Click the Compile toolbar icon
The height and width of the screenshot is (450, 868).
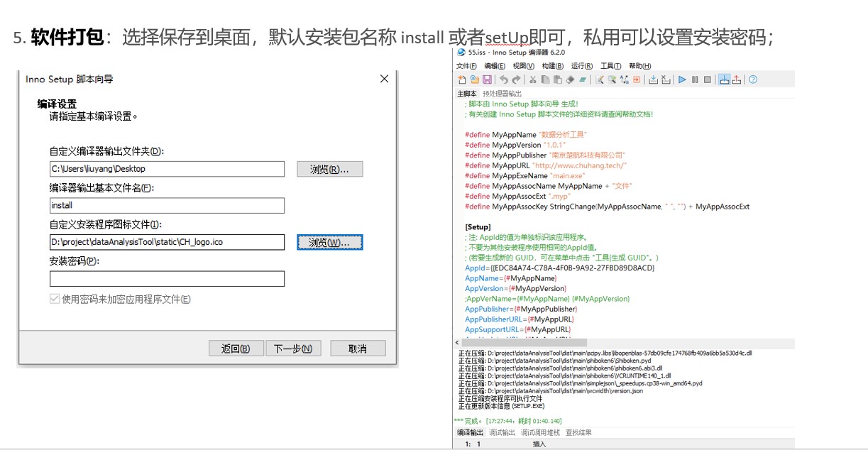(653, 79)
